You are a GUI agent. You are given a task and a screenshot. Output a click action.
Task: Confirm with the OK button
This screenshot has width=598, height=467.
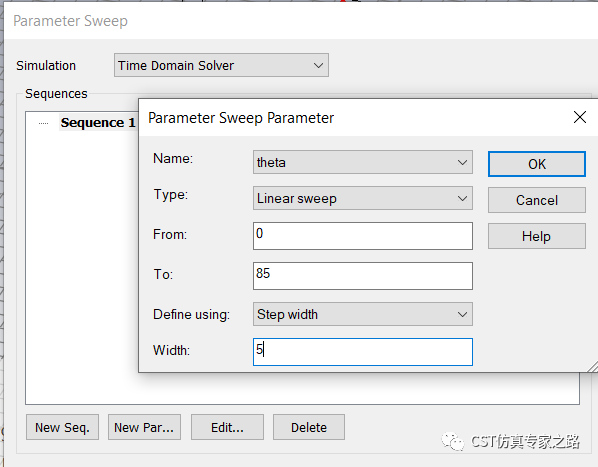pyautogui.click(x=537, y=164)
